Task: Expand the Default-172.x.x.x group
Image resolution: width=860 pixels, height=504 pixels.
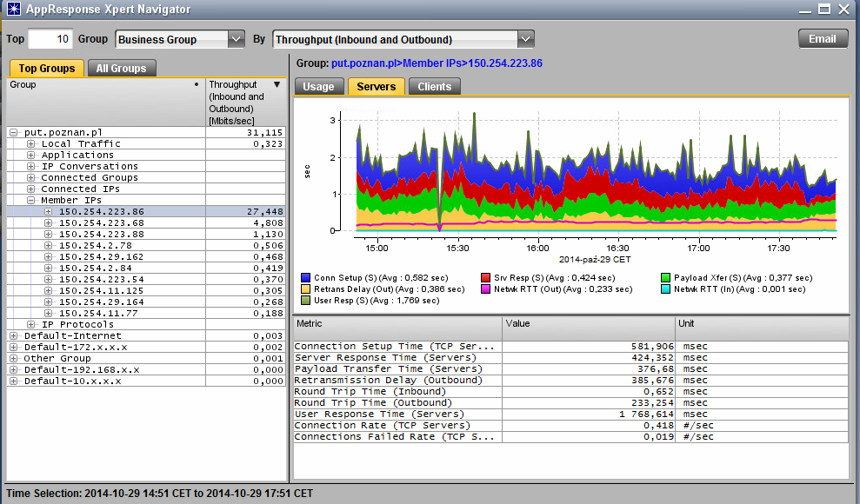Action: pos(13,348)
